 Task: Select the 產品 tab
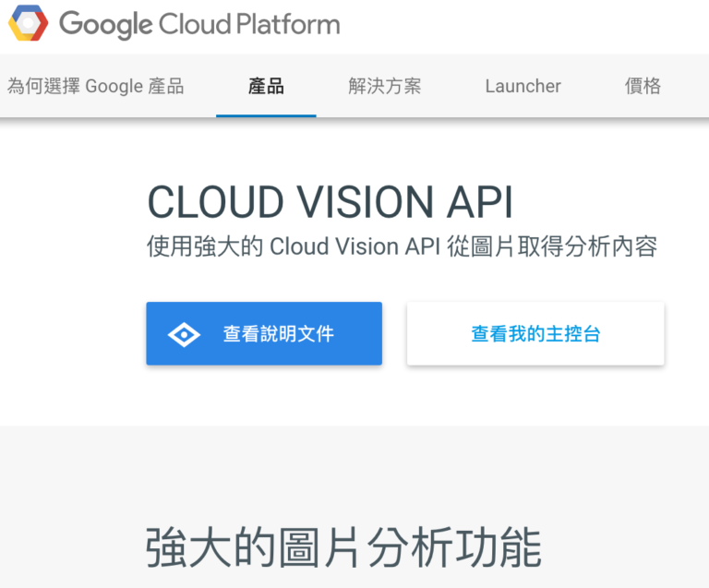pos(266,86)
